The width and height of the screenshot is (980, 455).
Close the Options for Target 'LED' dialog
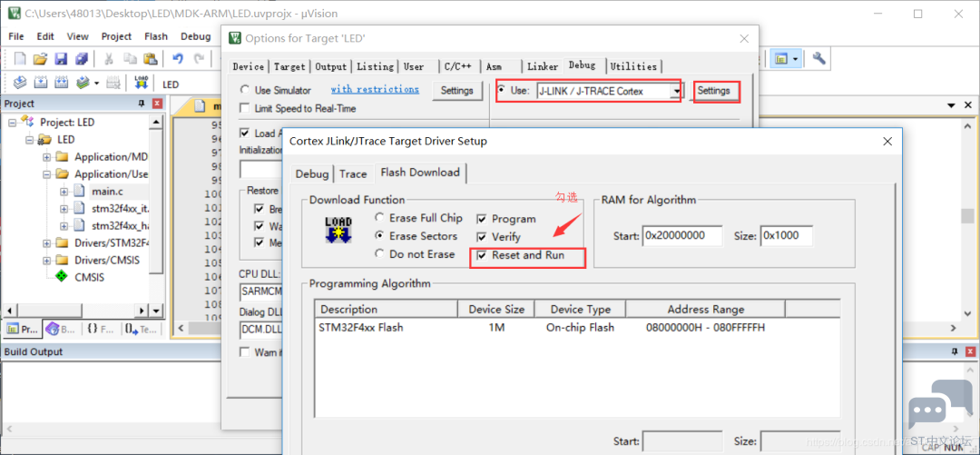click(744, 39)
